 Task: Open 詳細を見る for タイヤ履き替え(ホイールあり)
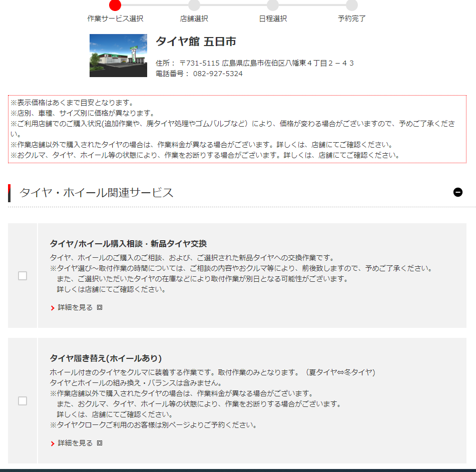click(x=75, y=443)
